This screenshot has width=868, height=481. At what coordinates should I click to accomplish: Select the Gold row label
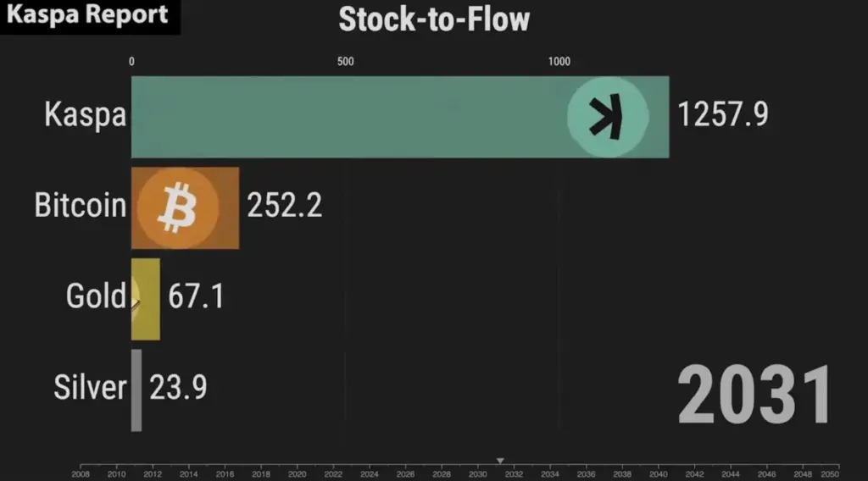[x=96, y=296]
